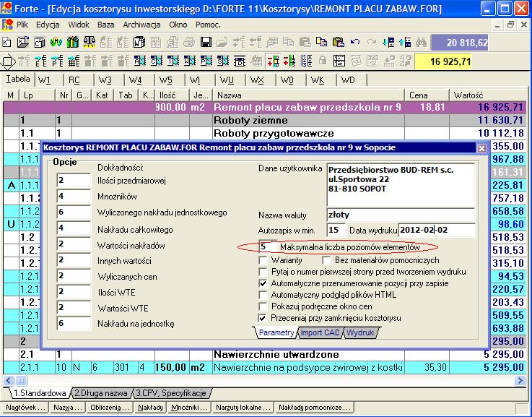Enable Bez materiałów pomocniczych checkbox
Viewport: 532px width, 417px height.
pos(326,260)
